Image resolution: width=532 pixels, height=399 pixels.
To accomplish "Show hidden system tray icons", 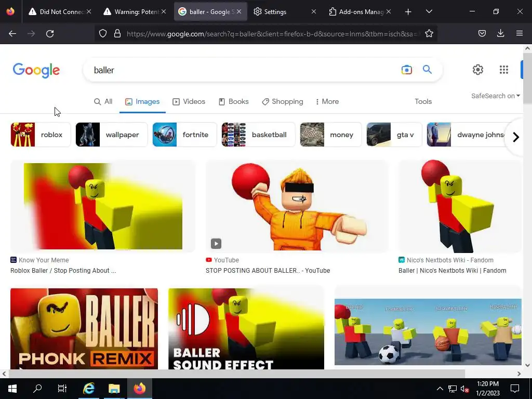I will coord(440,389).
